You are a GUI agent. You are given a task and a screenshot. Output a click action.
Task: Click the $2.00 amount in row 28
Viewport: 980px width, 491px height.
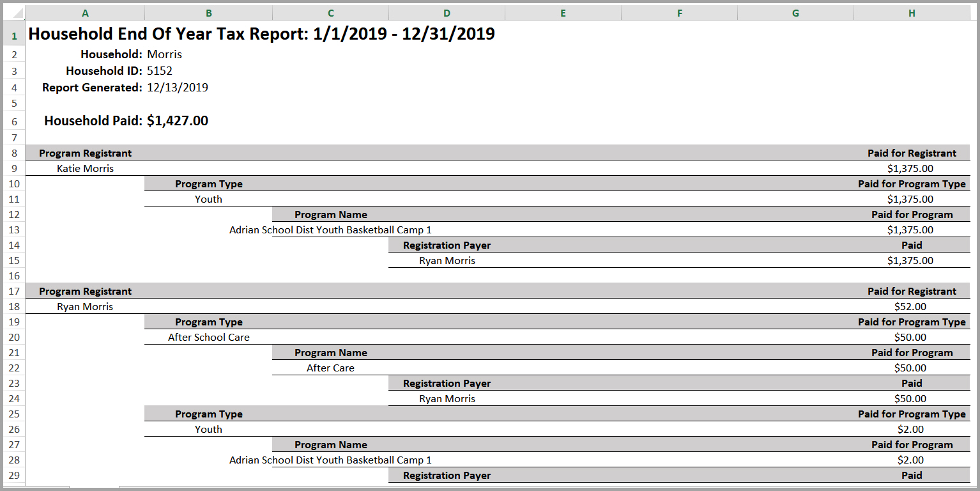(x=910, y=460)
